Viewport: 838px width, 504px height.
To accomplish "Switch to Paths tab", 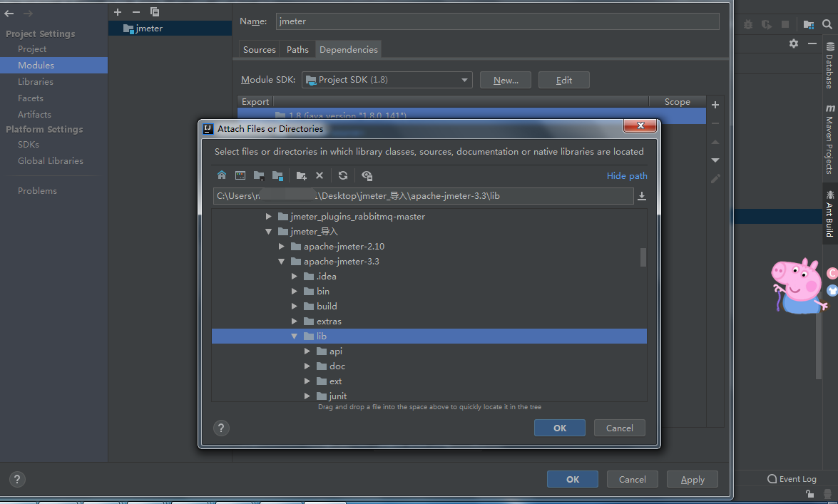I will [297, 49].
